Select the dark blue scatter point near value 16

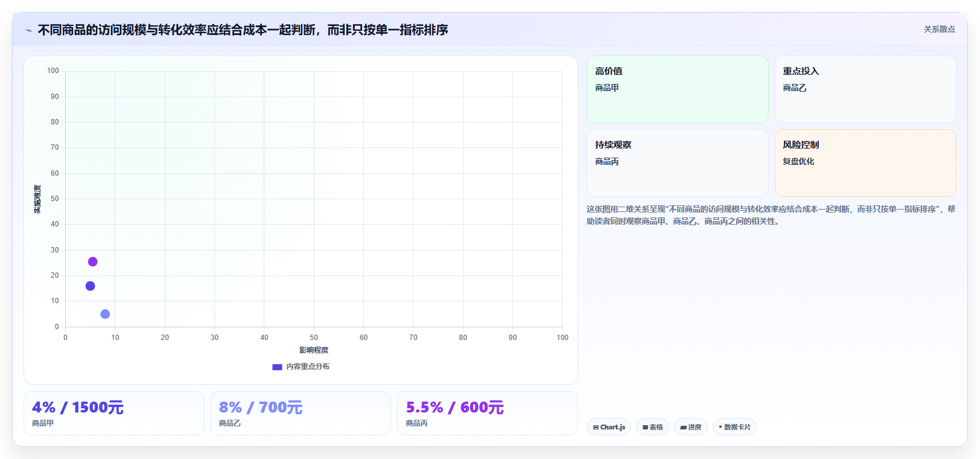(x=90, y=286)
